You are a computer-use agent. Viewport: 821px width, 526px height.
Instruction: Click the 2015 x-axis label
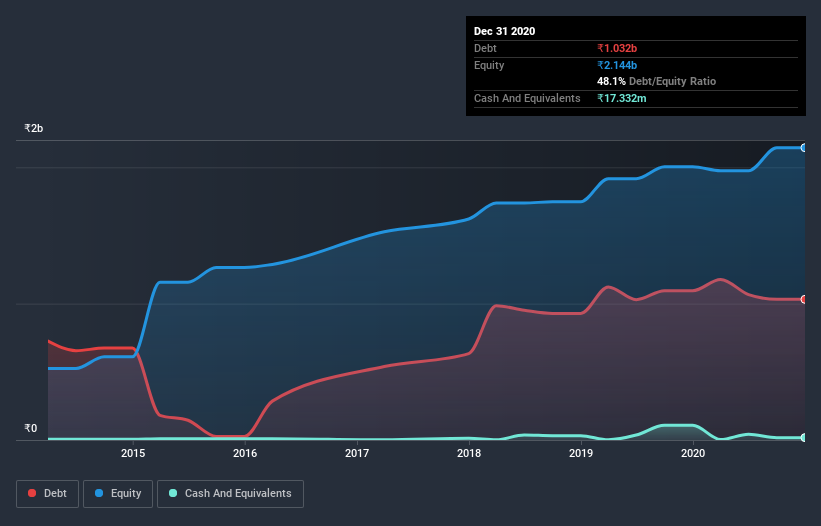pyautogui.click(x=133, y=453)
